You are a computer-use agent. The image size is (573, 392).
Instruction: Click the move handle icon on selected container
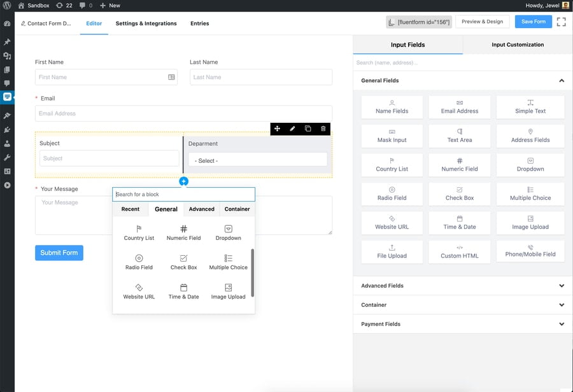tap(277, 129)
